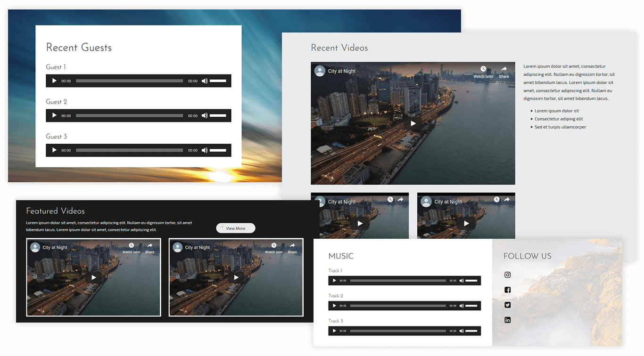
Task: Click Watch Later on the second Featured Video
Action: pos(273,244)
